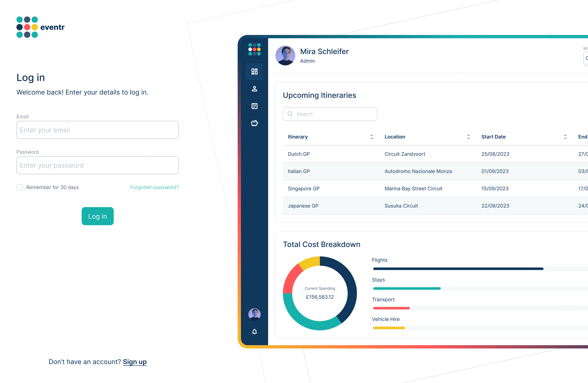Focus the Enter your password field
Screen dimensions: 588x383
97,165
